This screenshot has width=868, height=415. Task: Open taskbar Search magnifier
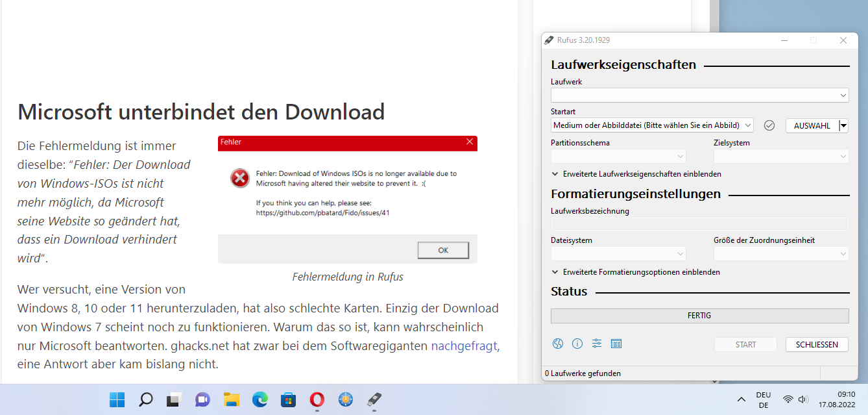(146, 399)
